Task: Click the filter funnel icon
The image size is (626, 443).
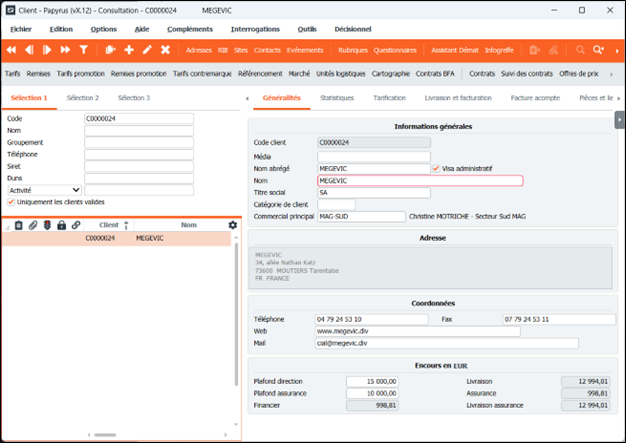Action: tap(82, 49)
